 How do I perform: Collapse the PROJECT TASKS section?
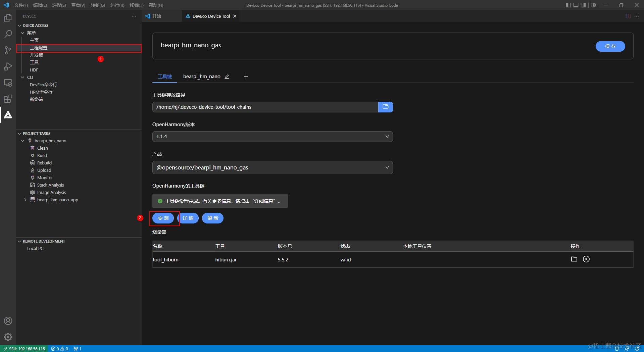pos(36,134)
